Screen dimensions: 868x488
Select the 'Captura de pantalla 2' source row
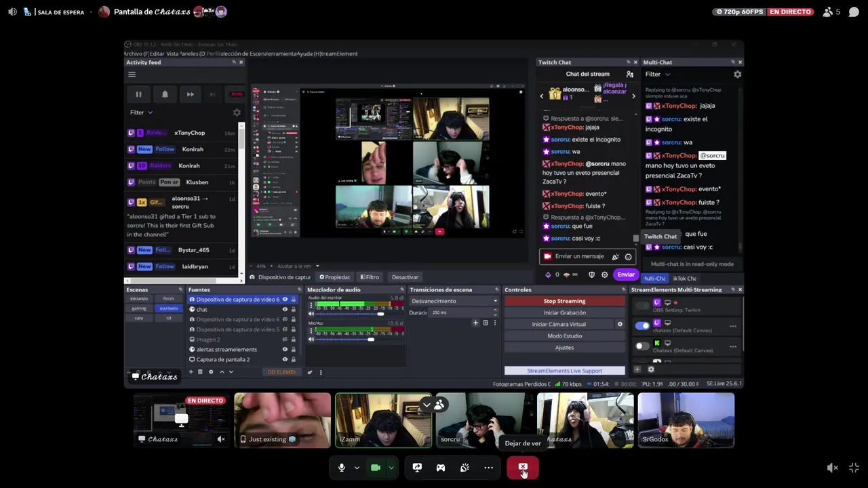tap(242, 359)
